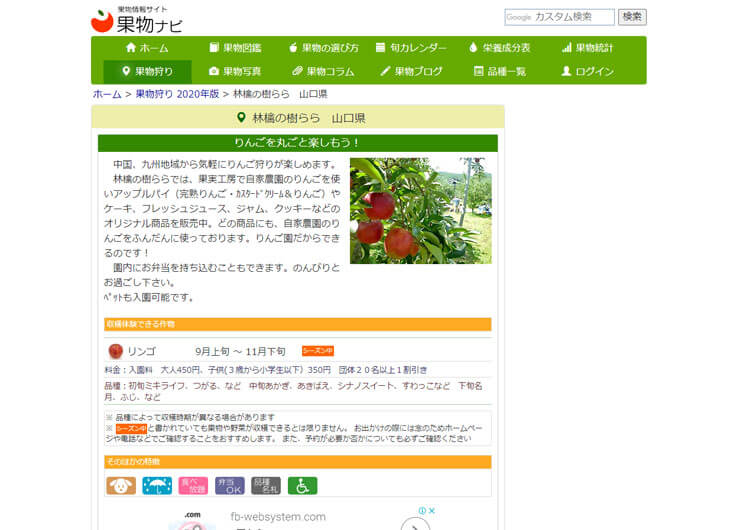Open 品種一覧 in navigation
This screenshot has width=730, height=530.
(x=500, y=72)
